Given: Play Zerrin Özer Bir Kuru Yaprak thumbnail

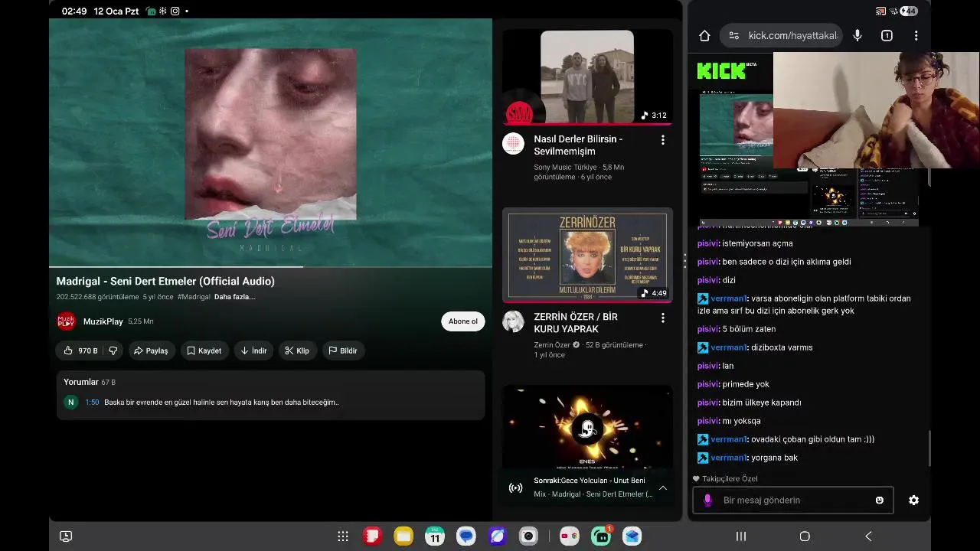Looking at the screenshot, I should click(587, 255).
